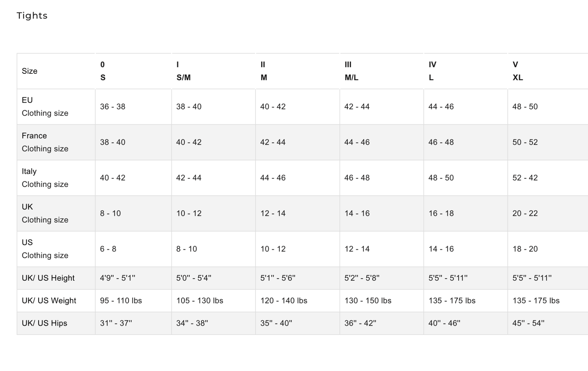Click the UK Clothing size row label
588x371 pixels.
coord(45,213)
